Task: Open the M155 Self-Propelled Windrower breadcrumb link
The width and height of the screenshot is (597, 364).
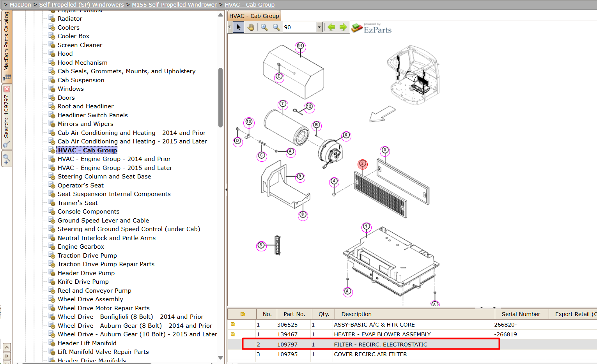Action: coord(174,5)
